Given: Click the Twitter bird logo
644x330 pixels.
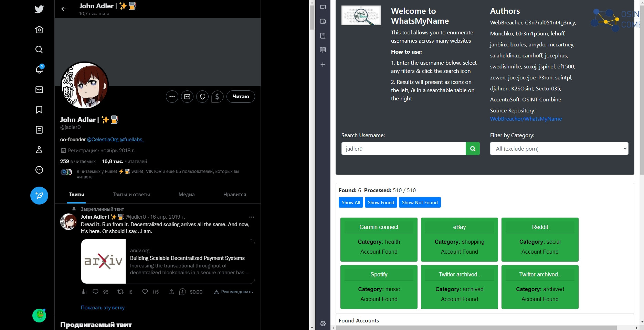Looking at the screenshot, I should tap(39, 9).
